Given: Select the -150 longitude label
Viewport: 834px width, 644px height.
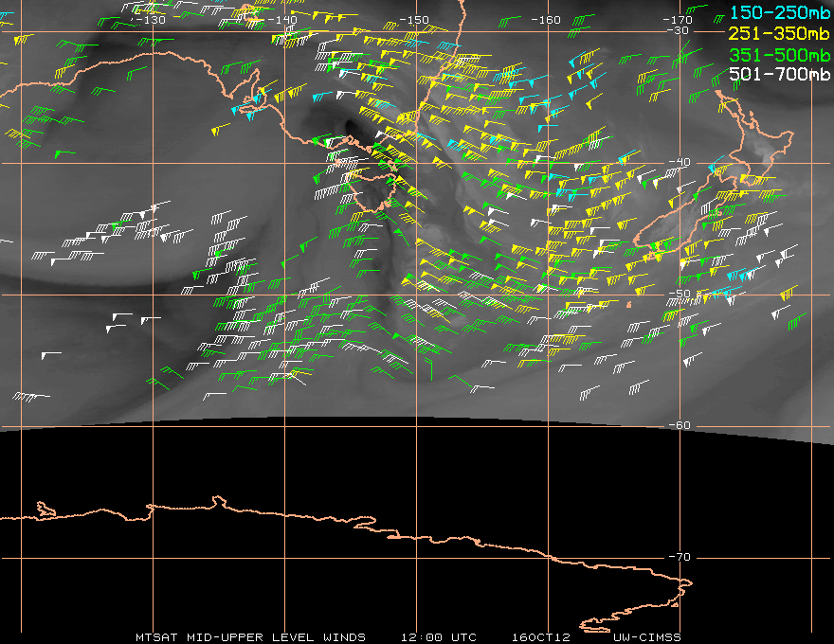Looking at the screenshot, I should 414,20.
